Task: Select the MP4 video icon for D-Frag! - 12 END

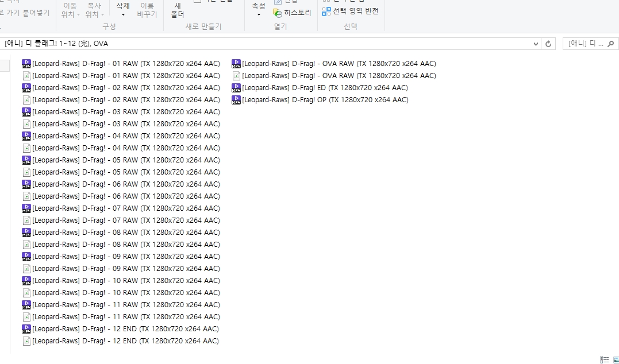Action: pos(26,329)
